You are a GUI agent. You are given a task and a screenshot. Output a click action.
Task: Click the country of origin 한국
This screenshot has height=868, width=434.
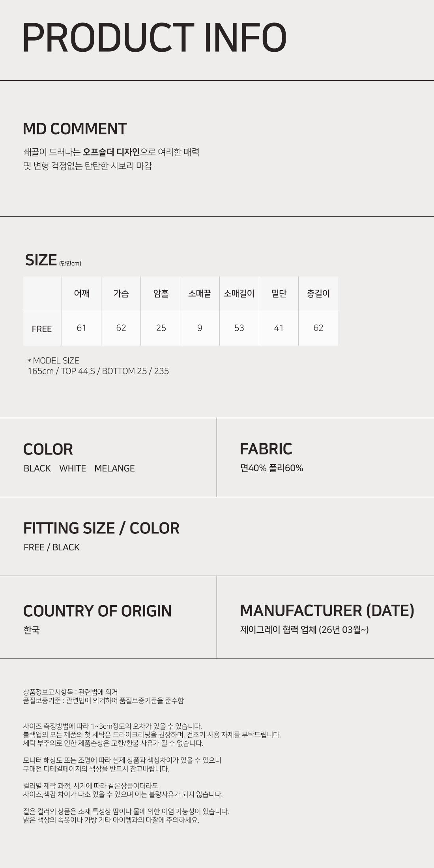click(x=32, y=630)
